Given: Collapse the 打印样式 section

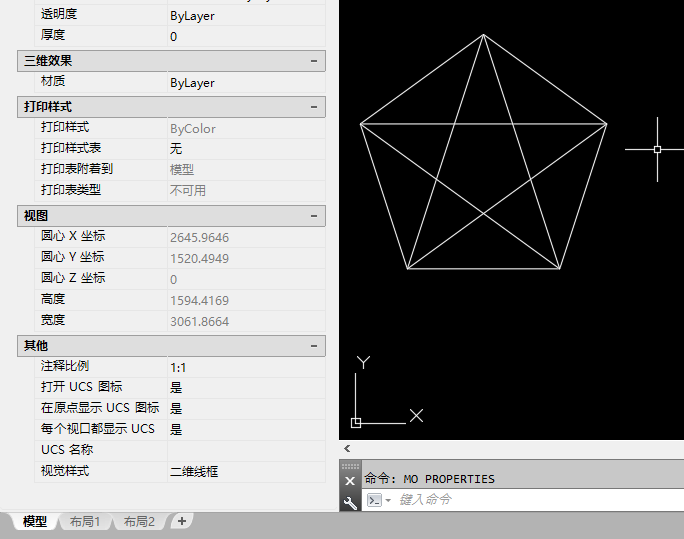Looking at the screenshot, I should click(x=314, y=107).
